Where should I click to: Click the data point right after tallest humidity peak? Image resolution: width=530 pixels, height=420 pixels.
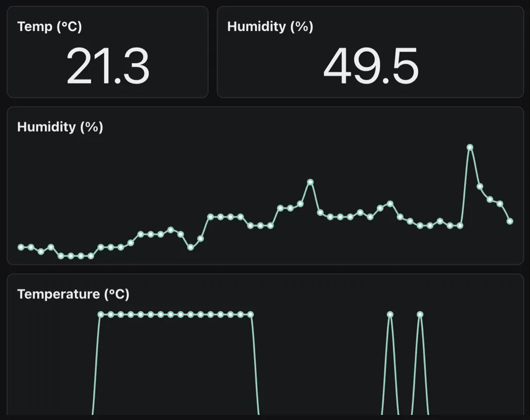(x=480, y=186)
